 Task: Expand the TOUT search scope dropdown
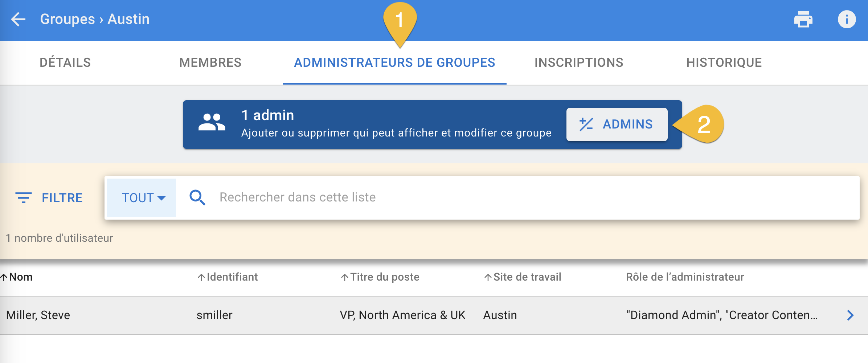point(142,197)
